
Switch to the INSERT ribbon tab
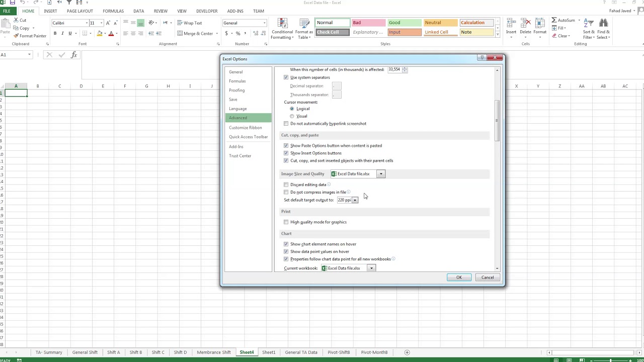click(50, 11)
